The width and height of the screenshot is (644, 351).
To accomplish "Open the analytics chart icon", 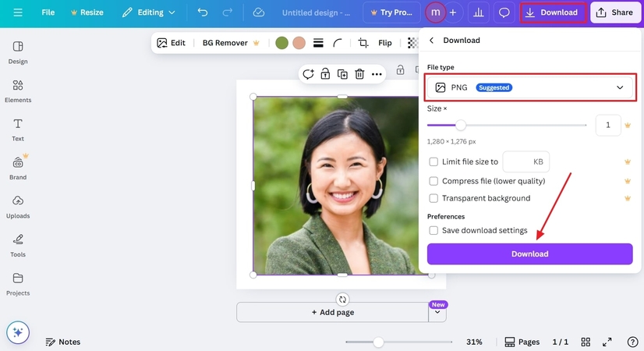I will pyautogui.click(x=479, y=12).
